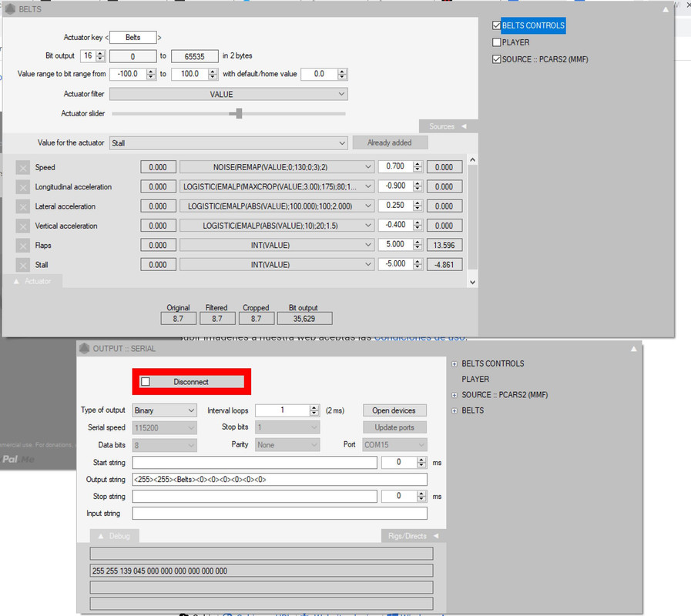
Task: Click the Disconnect button
Action: click(191, 382)
